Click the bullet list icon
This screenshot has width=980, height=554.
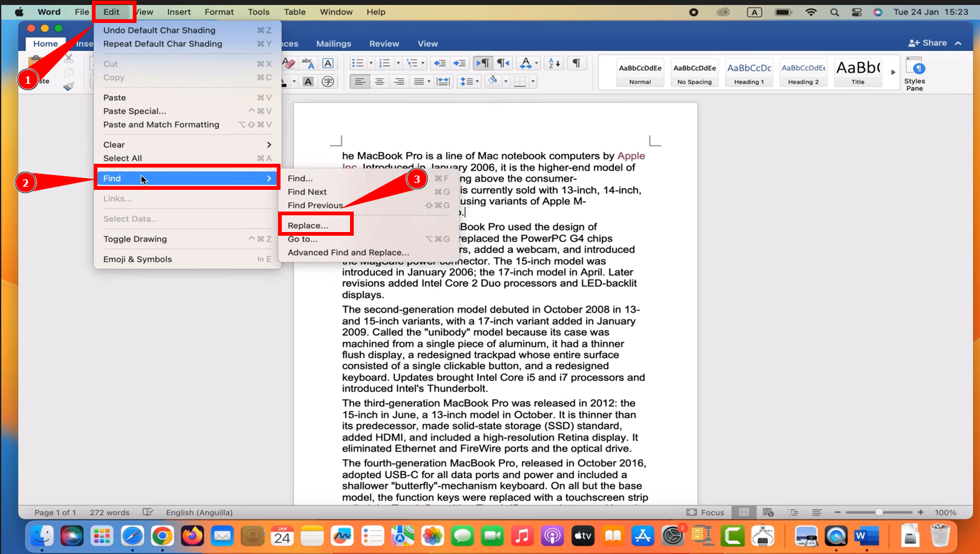click(x=357, y=63)
